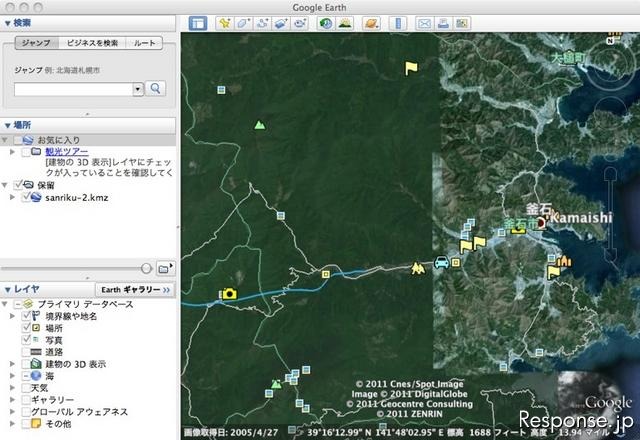640x440 pixels.
Task: Collapse the プライマリ データベース tree arrow
Action: coord(4,304)
